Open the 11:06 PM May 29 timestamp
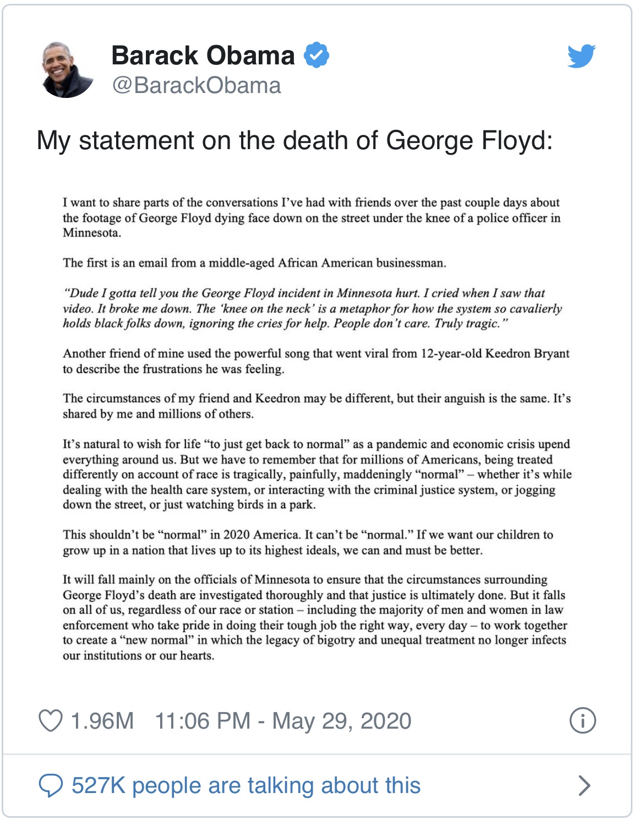 pyautogui.click(x=283, y=721)
